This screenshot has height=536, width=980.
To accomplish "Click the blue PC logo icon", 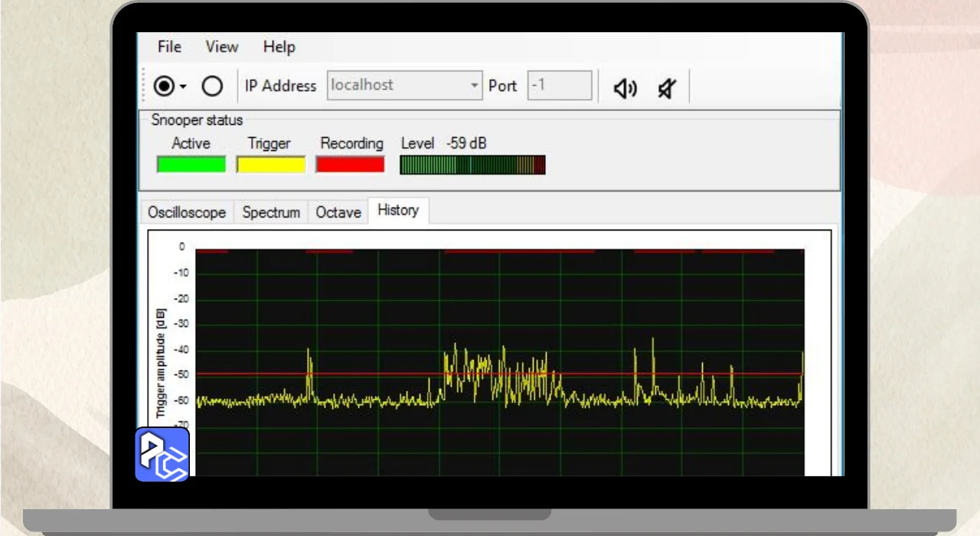I will pos(162,454).
